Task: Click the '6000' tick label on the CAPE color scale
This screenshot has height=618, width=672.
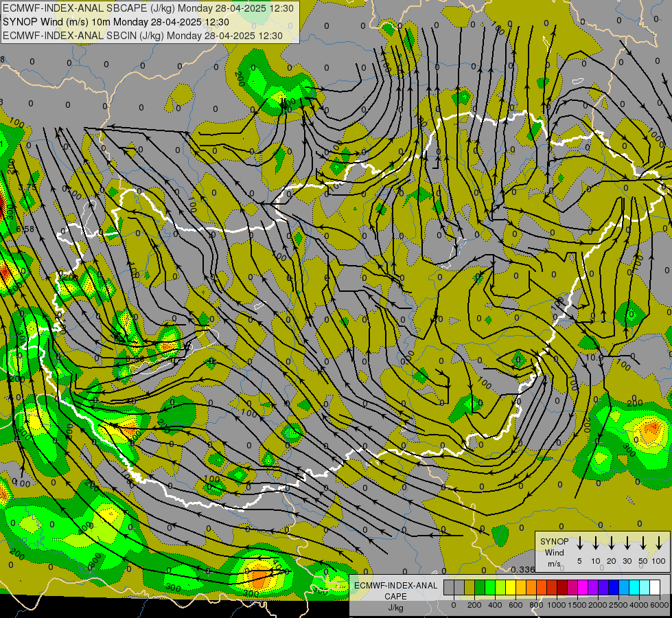Action: (660, 605)
